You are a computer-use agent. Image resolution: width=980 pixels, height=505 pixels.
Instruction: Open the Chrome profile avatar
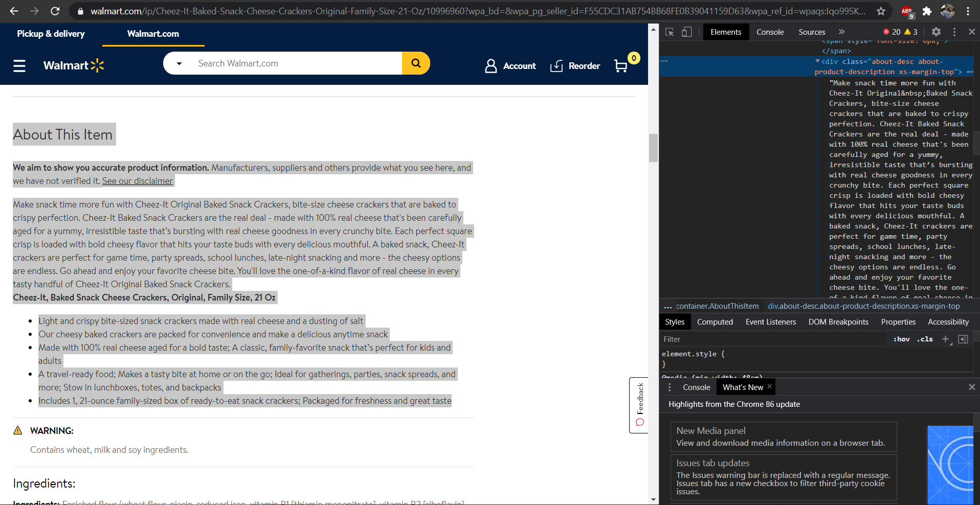tap(947, 11)
